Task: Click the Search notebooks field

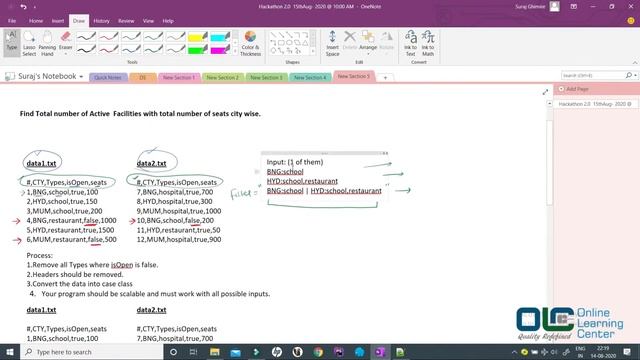Action: [x=593, y=76]
